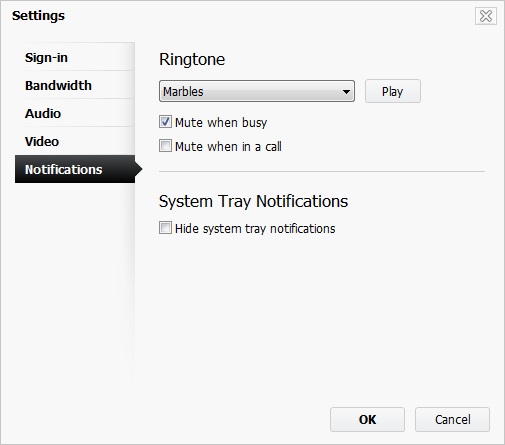Discard changes with the Cancel button
The height and width of the screenshot is (445, 505).
tap(452, 419)
